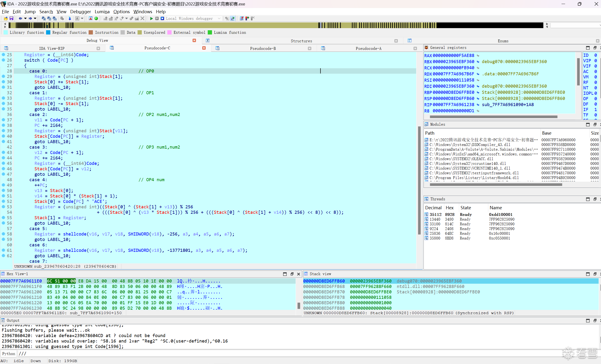The height and width of the screenshot is (364, 601).
Task: Click the red warning triangle icon
Action: (x=91, y=18)
